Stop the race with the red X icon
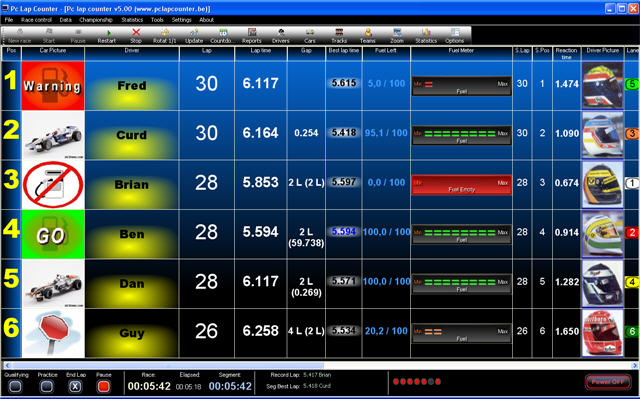 click(x=136, y=35)
